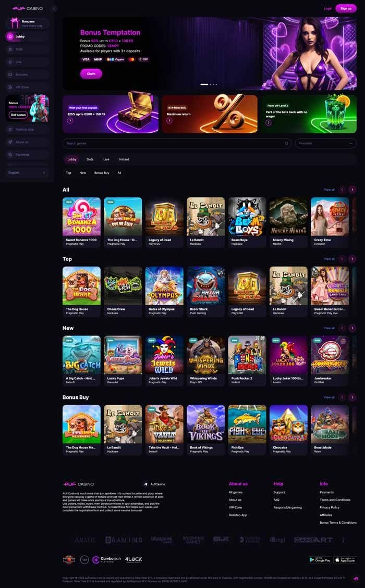Open the App Store badge
365x588 pixels.
pyautogui.click(x=345, y=560)
